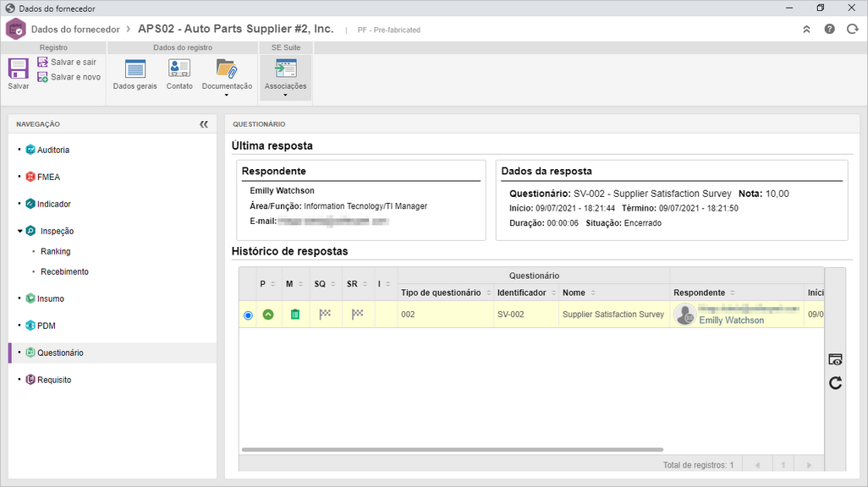Click green status icon in P column
The height and width of the screenshot is (487, 868).
[x=268, y=315]
